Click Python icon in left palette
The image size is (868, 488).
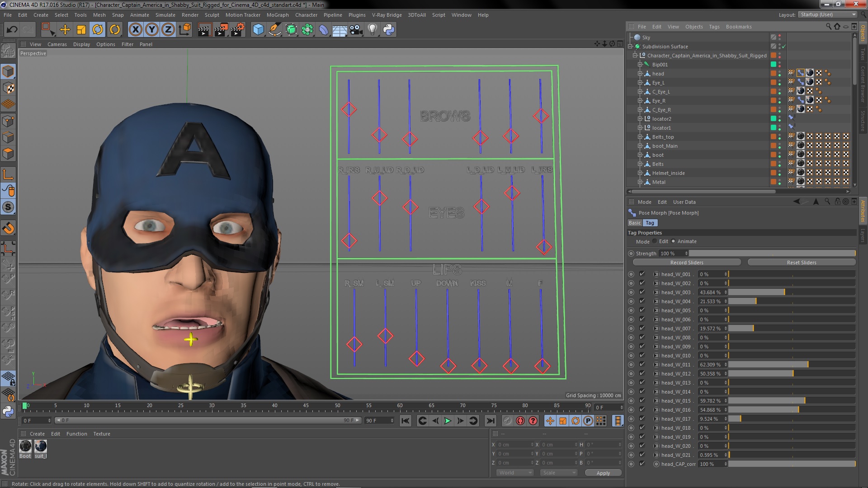[x=8, y=411]
